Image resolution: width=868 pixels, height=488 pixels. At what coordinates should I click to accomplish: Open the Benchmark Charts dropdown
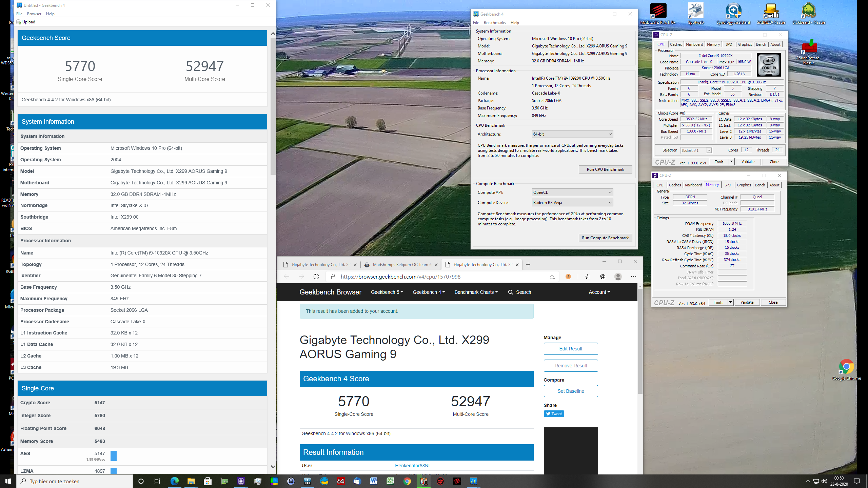[x=476, y=292]
